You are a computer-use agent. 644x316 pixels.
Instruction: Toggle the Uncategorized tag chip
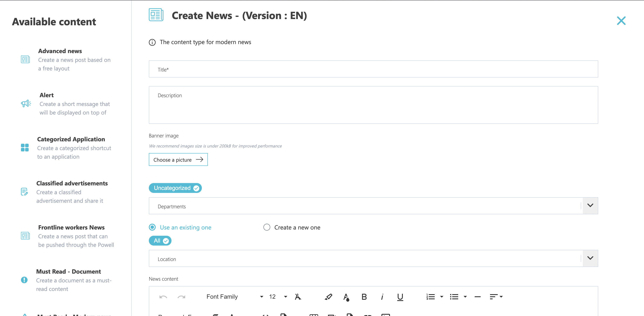[x=175, y=188]
